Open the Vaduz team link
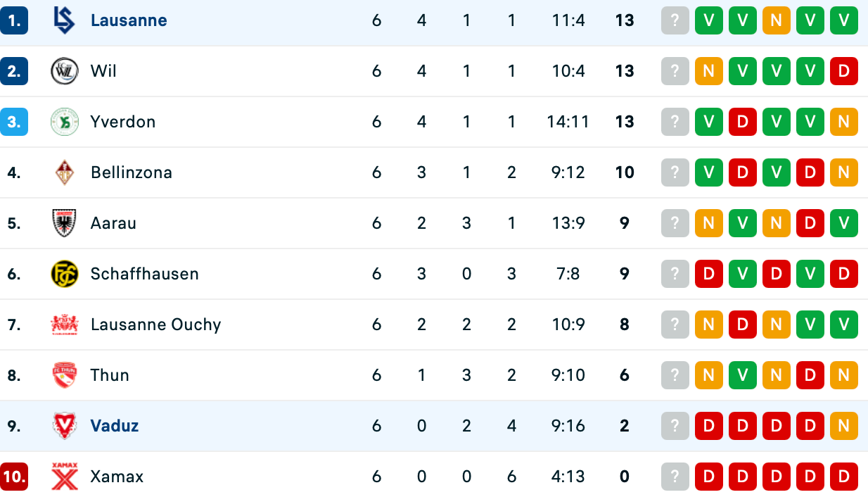868x497 pixels. [115, 426]
